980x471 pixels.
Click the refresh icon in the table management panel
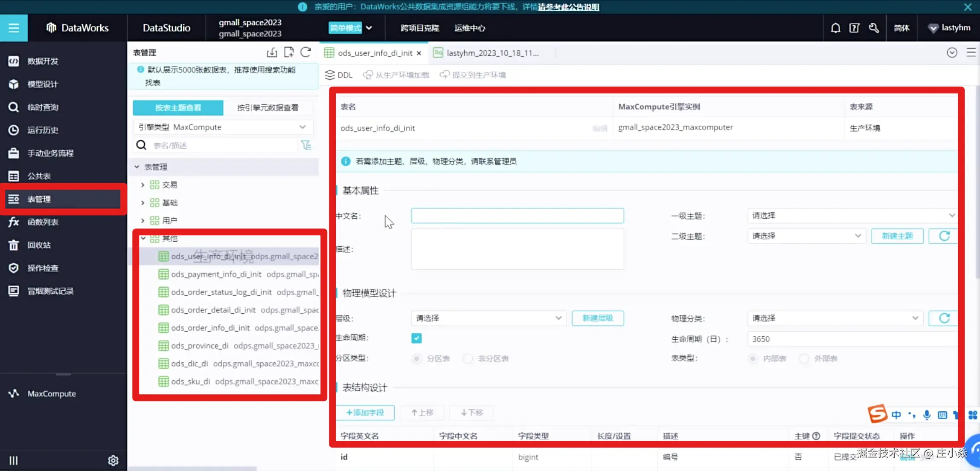(305, 52)
